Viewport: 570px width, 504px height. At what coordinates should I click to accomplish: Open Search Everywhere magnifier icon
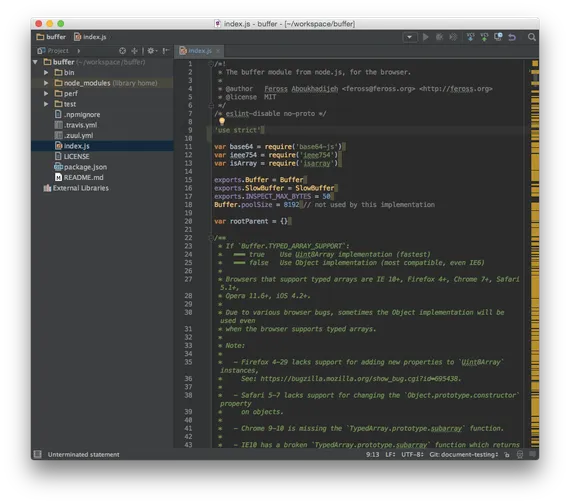click(531, 37)
